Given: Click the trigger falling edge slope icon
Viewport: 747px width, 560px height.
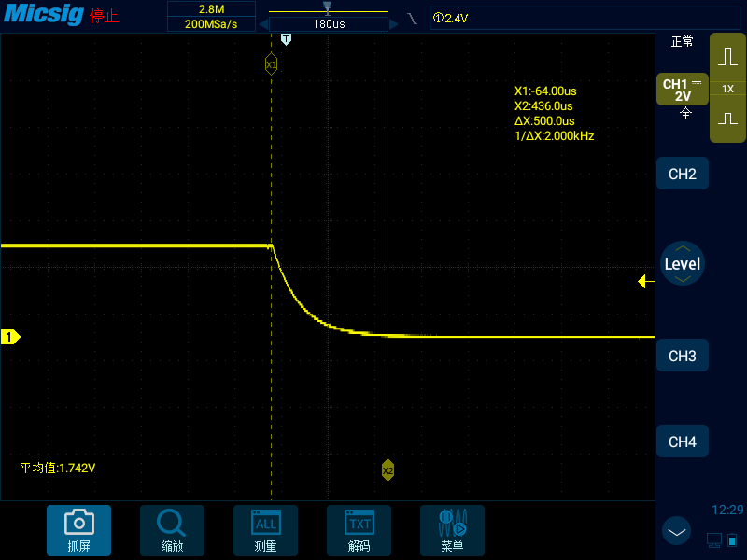Looking at the screenshot, I should [x=412, y=19].
